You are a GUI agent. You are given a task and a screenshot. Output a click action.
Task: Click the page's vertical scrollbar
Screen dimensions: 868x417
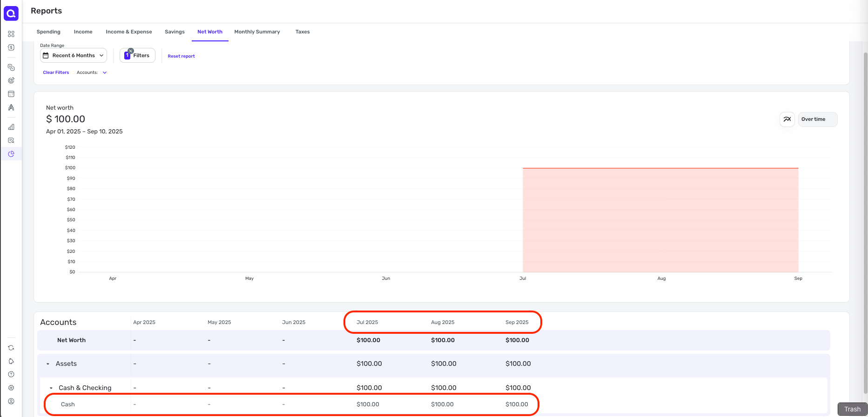865,223
